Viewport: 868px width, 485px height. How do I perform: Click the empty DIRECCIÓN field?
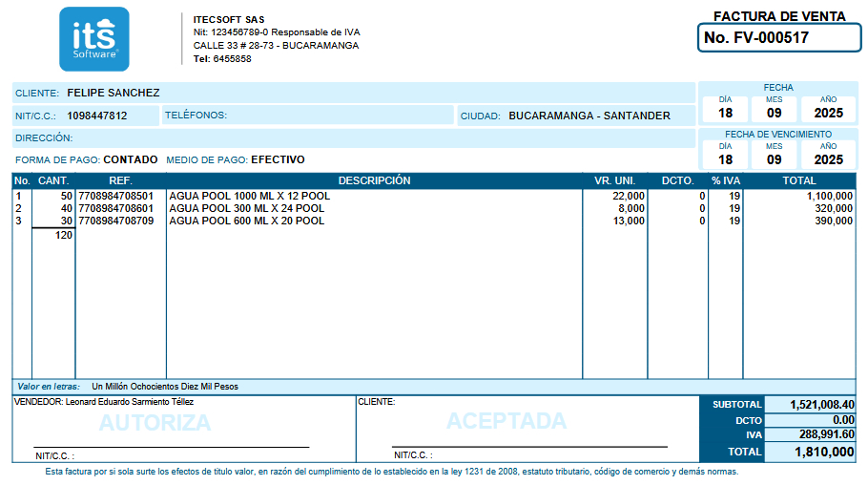pyautogui.click(x=382, y=138)
